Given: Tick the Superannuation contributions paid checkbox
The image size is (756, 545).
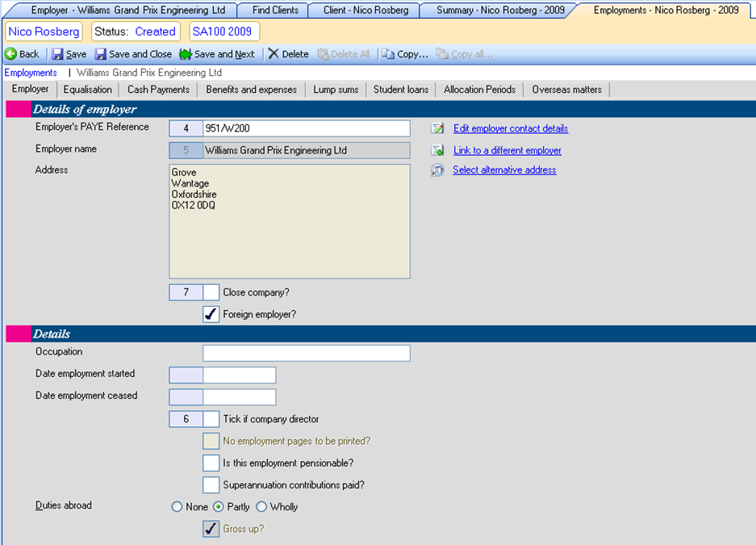Looking at the screenshot, I should [x=211, y=485].
